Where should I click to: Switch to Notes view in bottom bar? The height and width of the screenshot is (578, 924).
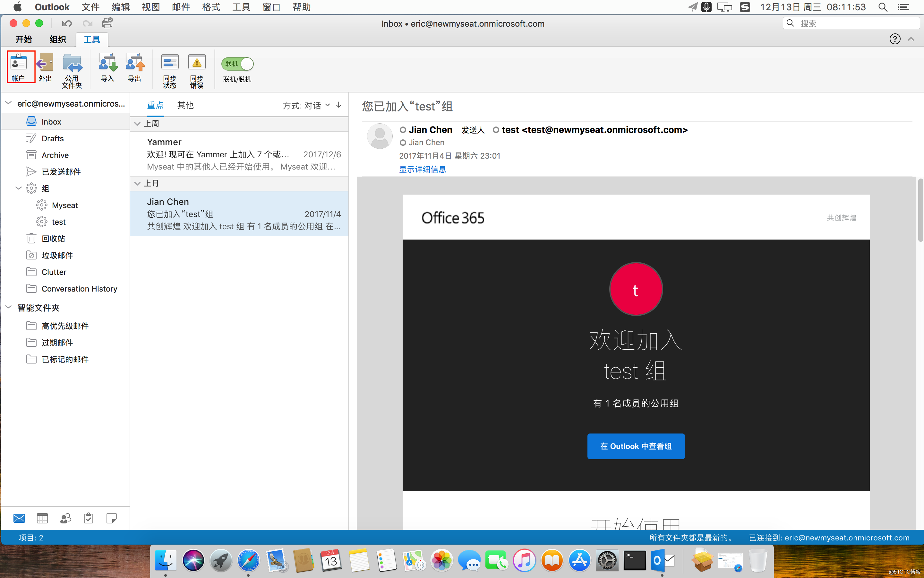click(112, 518)
